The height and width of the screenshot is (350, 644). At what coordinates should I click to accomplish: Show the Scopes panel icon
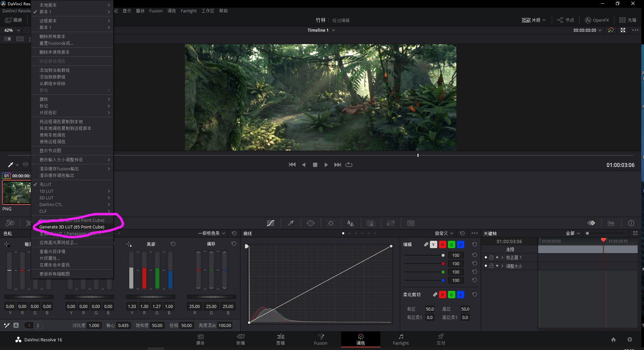click(611, 223)
